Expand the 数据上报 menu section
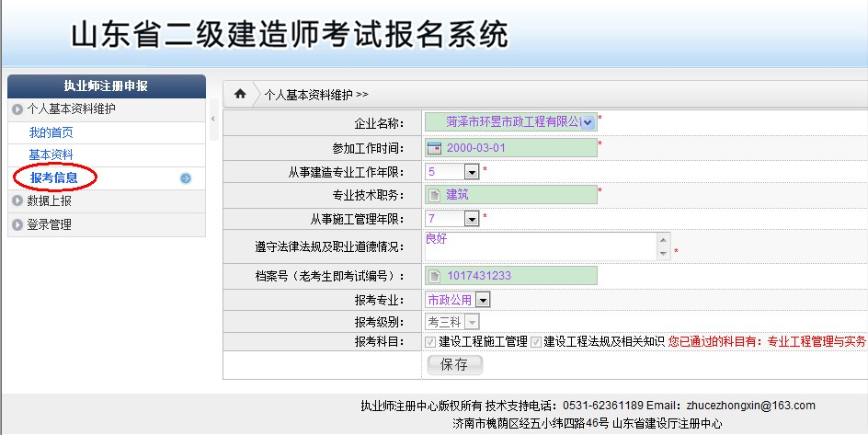The height and width of the screenshot is (435, 868). 107,200
